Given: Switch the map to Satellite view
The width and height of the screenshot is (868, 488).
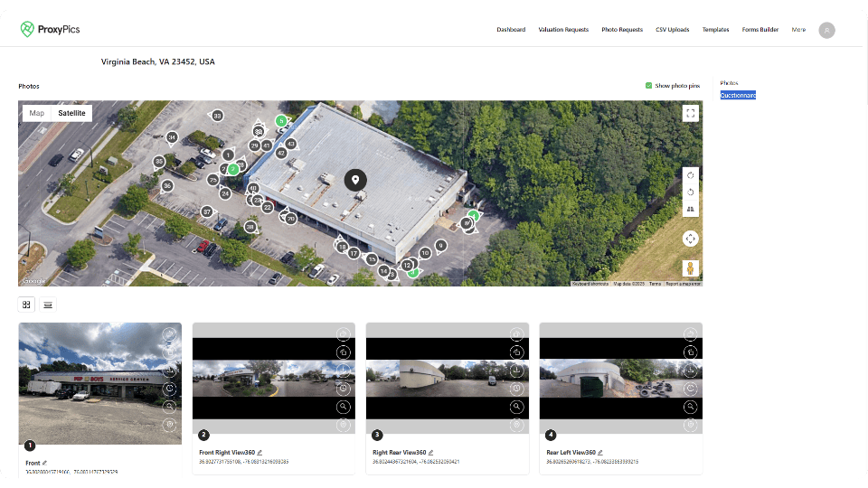Looking at the screenshot, I should [71, 114].
